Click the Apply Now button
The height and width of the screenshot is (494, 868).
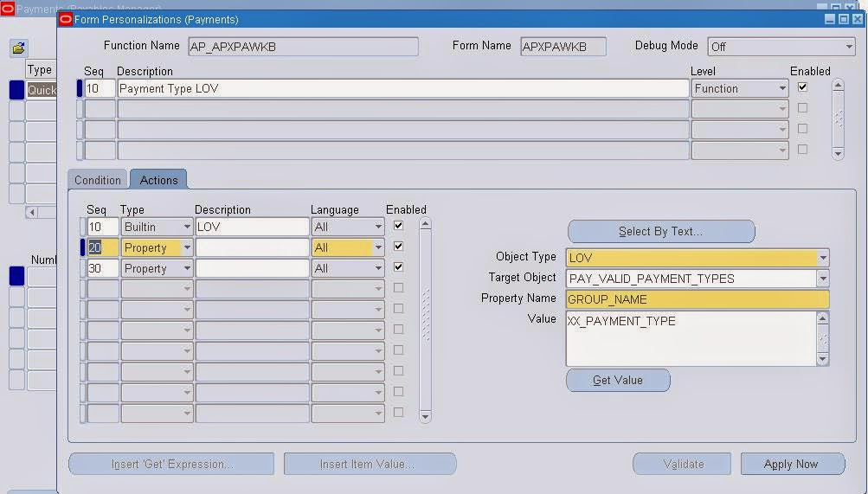792,464
